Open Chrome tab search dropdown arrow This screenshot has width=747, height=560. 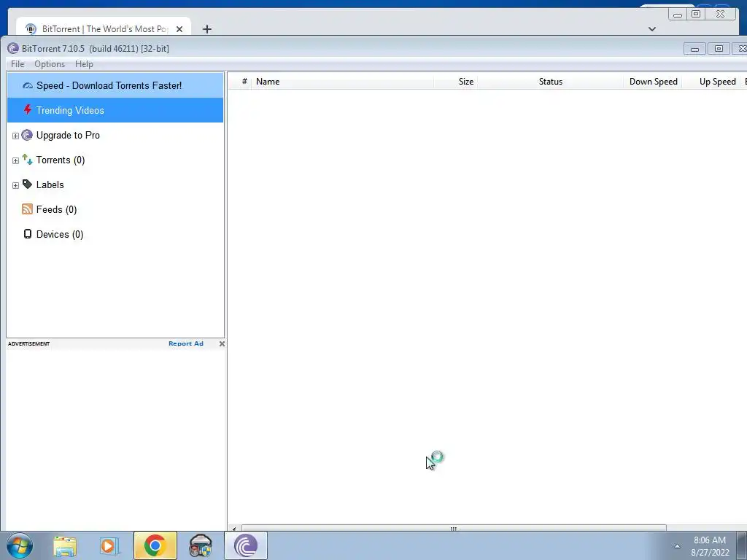(651, 29)
